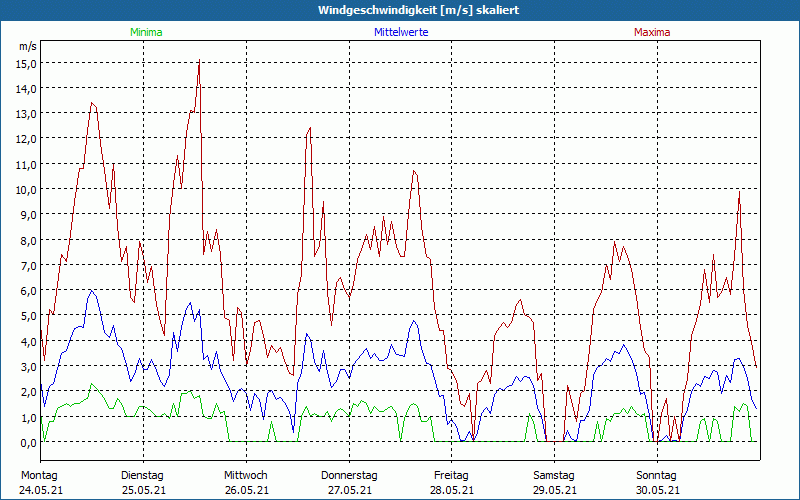This screenshot has width=800, height=500.
Task: Click the m/s unit label
Action: [x=27, y=46]
